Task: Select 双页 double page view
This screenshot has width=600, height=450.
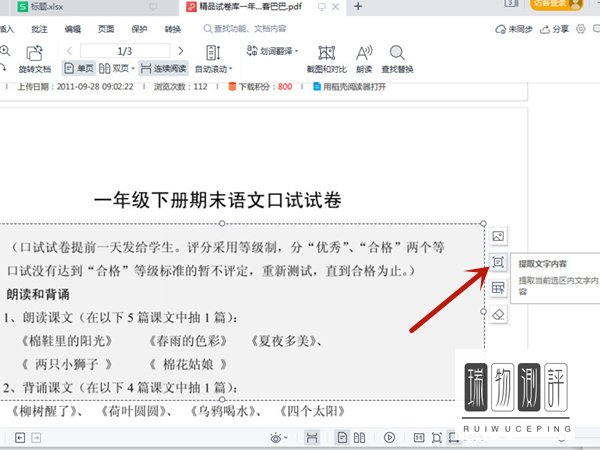Action: click(114, 68)
